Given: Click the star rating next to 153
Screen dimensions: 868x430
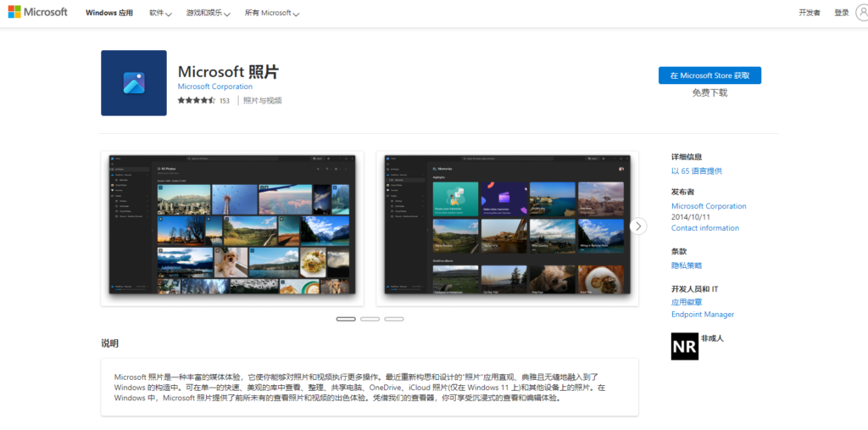Looking at the screenshot, I should [196, 101].
